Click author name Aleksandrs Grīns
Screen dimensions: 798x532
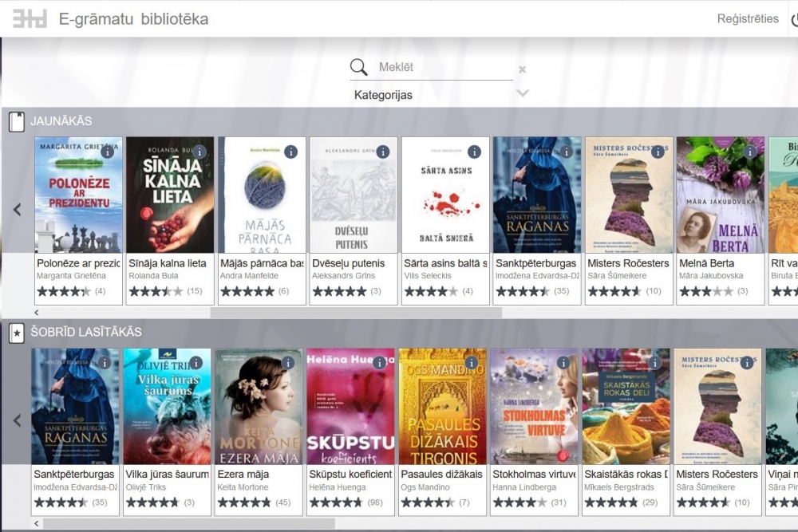coord(343,276)
